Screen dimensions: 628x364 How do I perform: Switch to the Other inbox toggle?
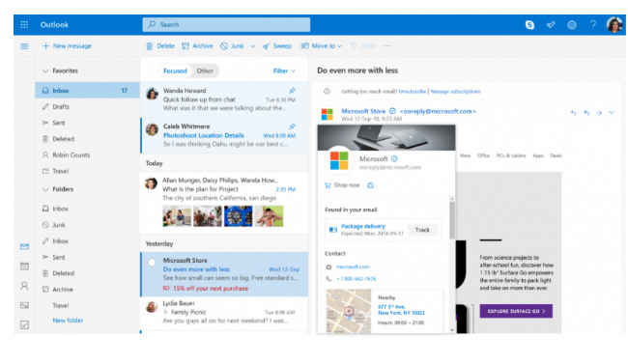click(205, 70)
